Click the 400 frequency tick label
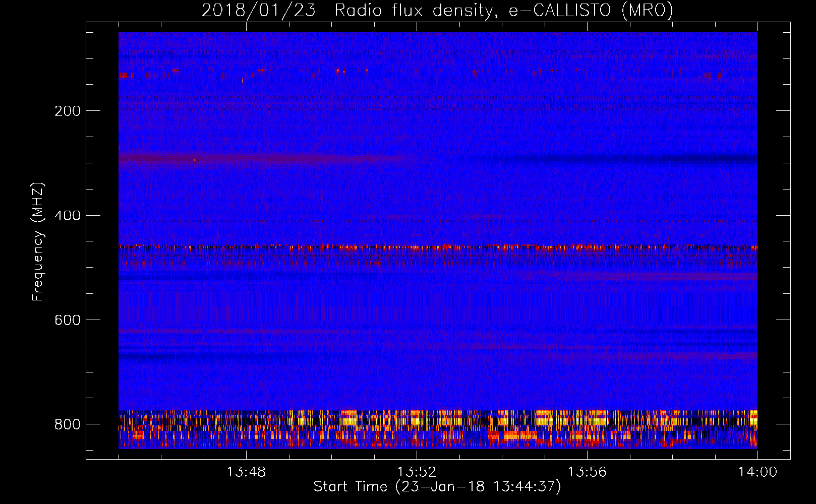816x504 pixels. pos(68,216)
